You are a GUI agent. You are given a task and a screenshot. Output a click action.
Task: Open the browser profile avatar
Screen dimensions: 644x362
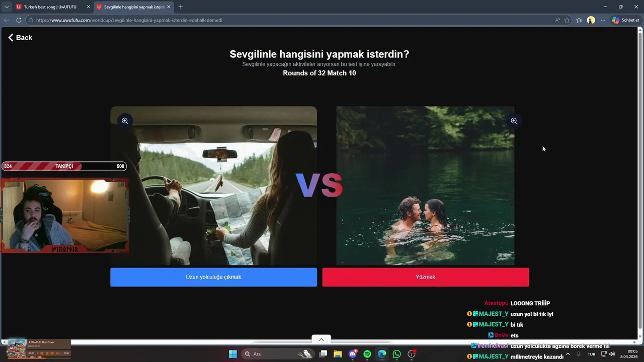click(x=591, y=20)
